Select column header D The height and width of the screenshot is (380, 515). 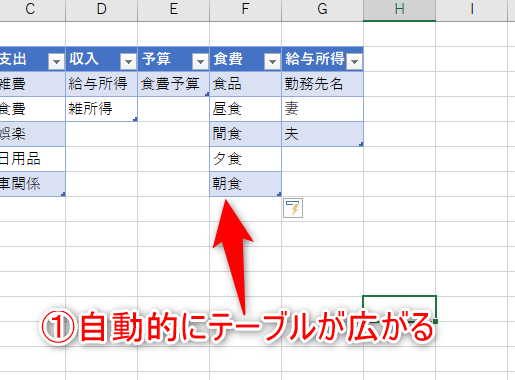coord(101,9)
